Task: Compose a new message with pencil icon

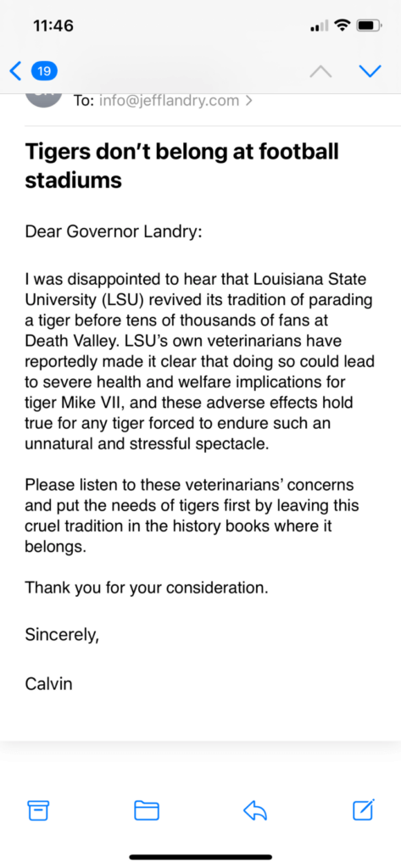Action: pos(364,810)
